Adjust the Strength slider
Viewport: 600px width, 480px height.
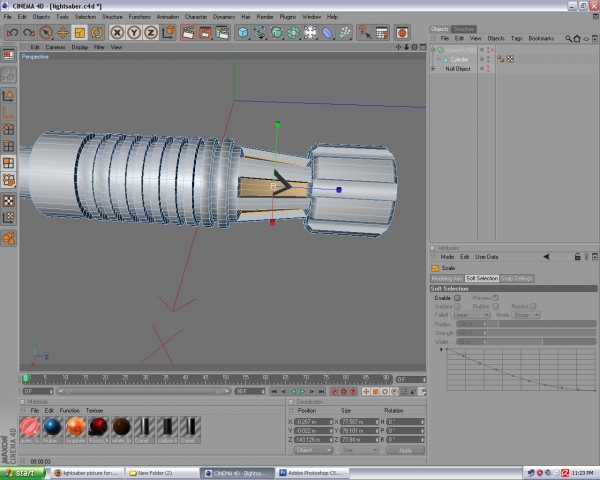tap(542, 333)
